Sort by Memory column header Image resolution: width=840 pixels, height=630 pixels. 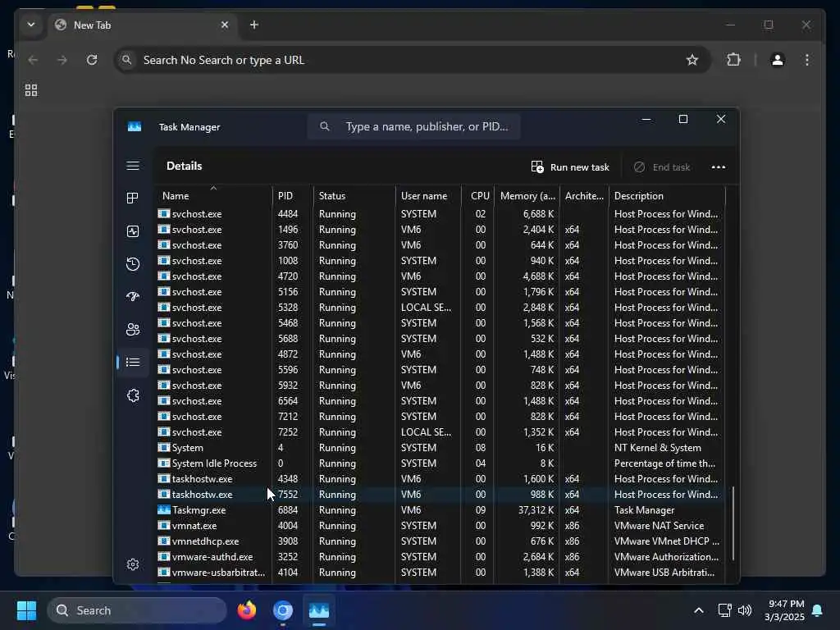[527, 195]
